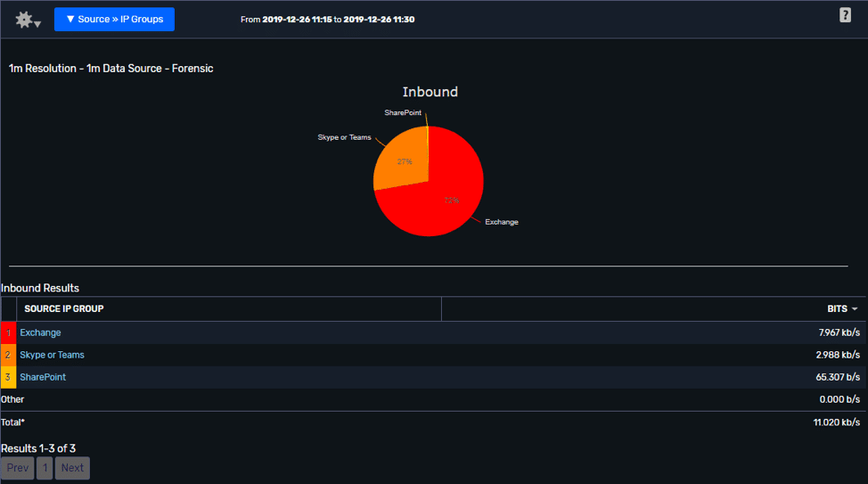Click the 1m Resolution Forensic text
This screenshot has width=868, height=484.
click(x=111, y=69)
